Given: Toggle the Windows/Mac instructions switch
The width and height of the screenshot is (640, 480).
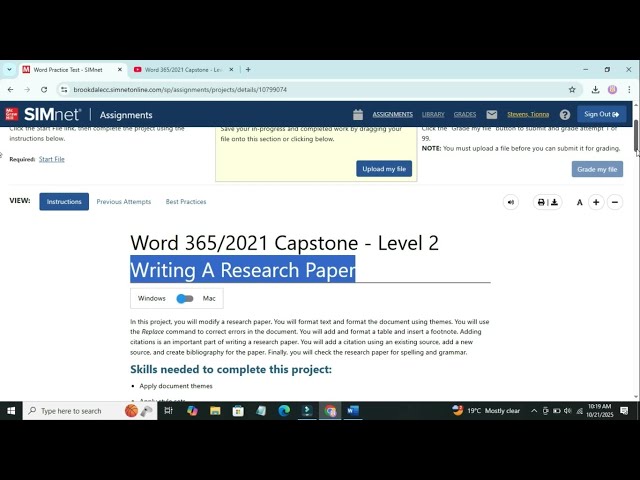Looking at the screenshot, I should tap(185, 298).
